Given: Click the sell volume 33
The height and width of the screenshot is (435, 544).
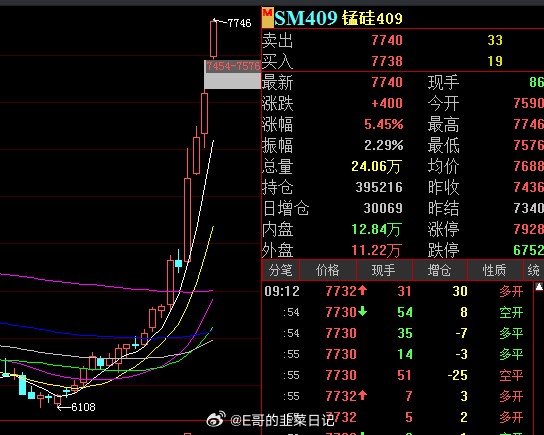Looking at the screenshot, I should click(x=495, y=40).
